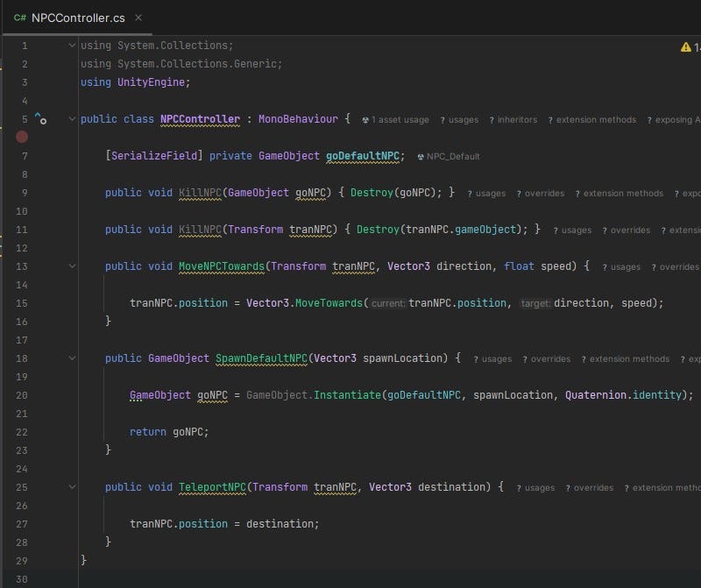Click 'gameObject' property on line 11
This screenshot has height=588, width=701.
tap(485, 230)
